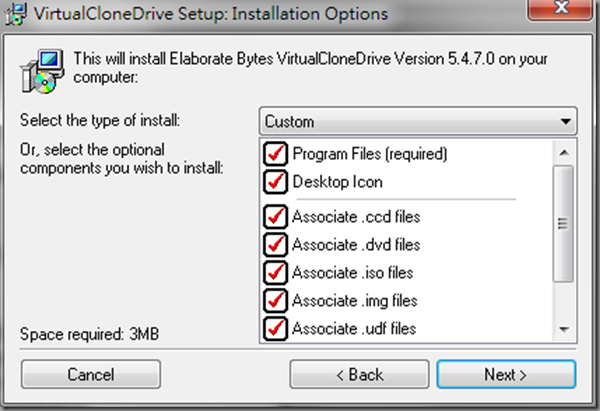Select the Associate .iso files label
This screenshot has height=411, width=600.
(x=352, y=273)
